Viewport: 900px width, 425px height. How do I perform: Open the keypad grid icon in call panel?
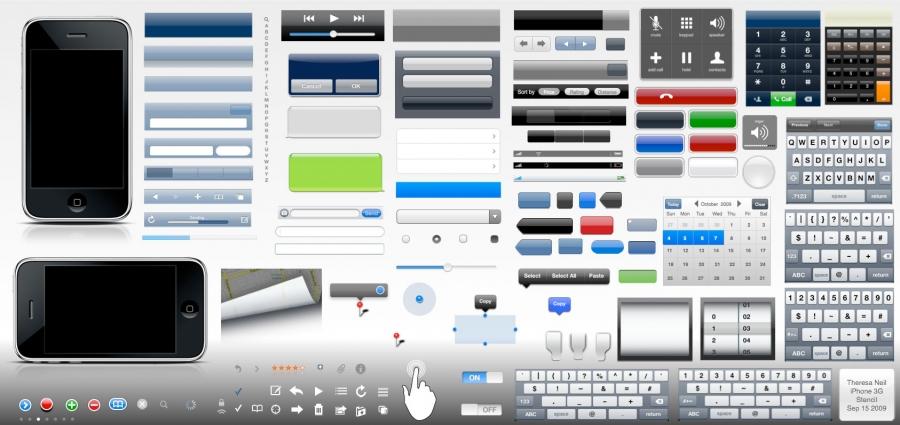(x=686, y=24)
